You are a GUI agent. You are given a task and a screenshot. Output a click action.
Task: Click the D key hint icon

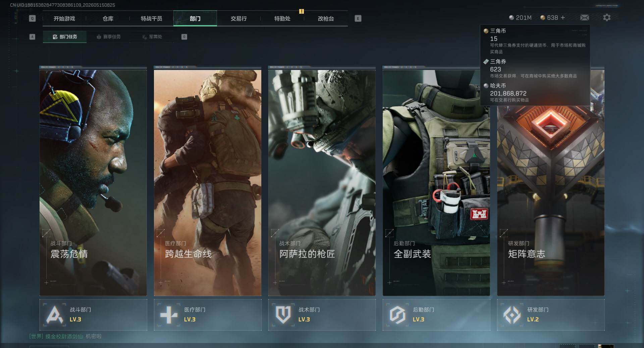coord(184,37)
